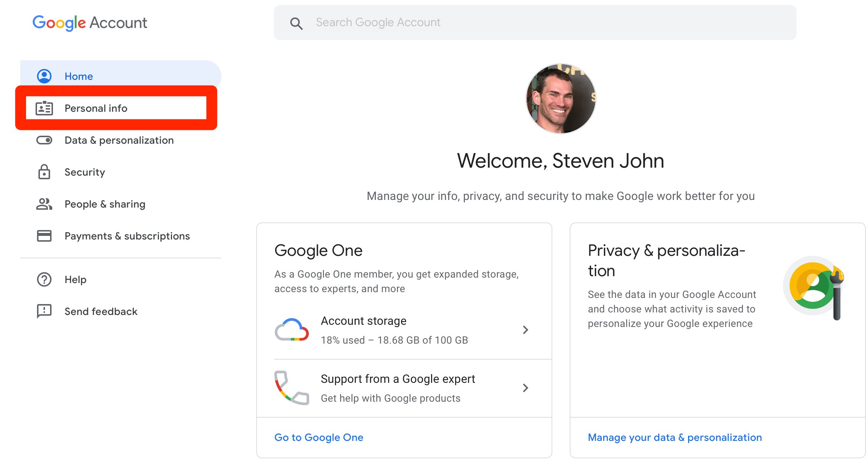The width and height of the screenshot is (868, 471).
Task: Click the Help question mark icon
Action: click(x=44, y=279)
